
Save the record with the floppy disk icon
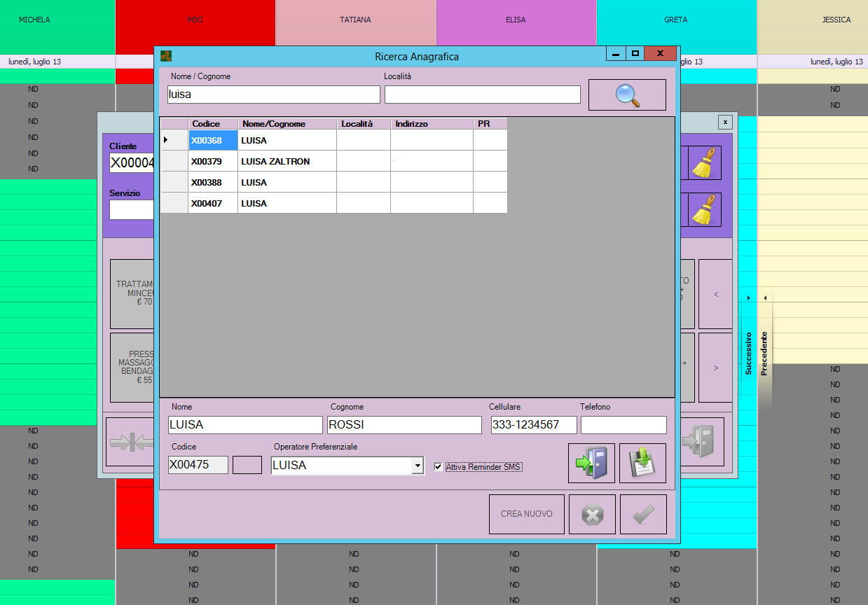point(642,463)
